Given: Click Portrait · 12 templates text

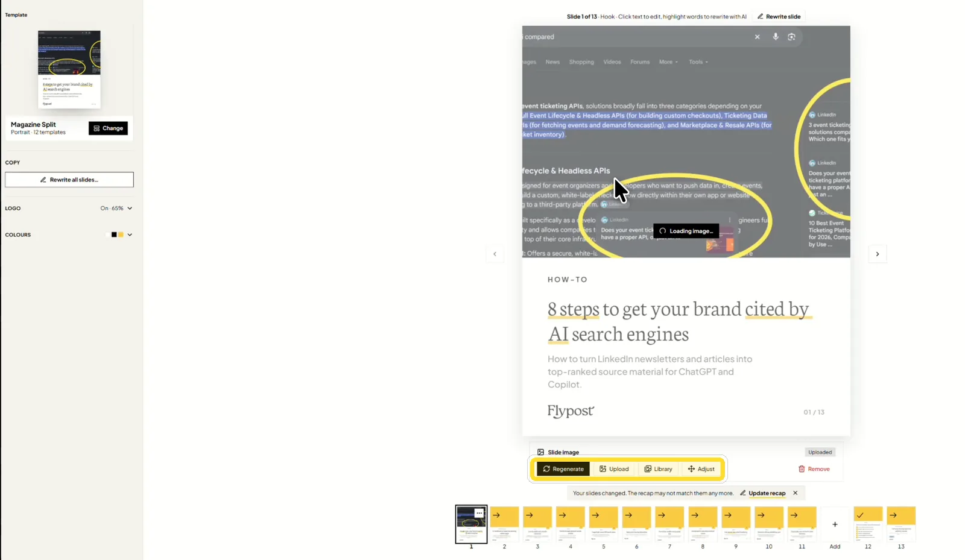Looking at the screenshot, I should 38,132.
